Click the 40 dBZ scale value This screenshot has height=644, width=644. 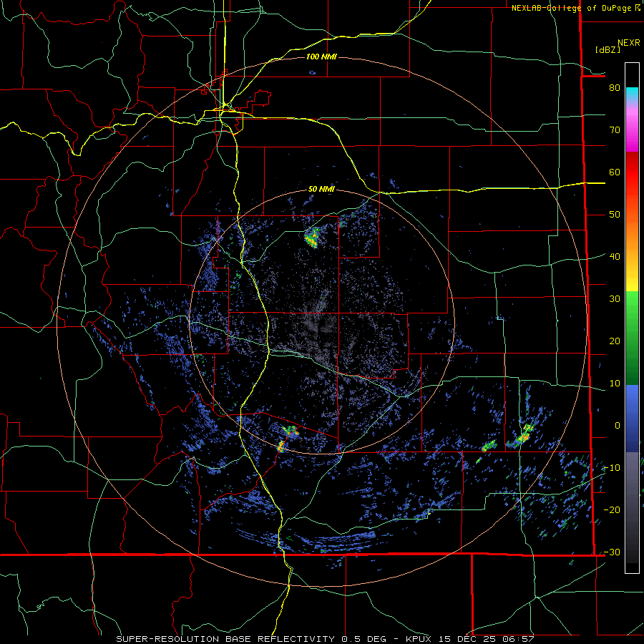tap(615, 256)
